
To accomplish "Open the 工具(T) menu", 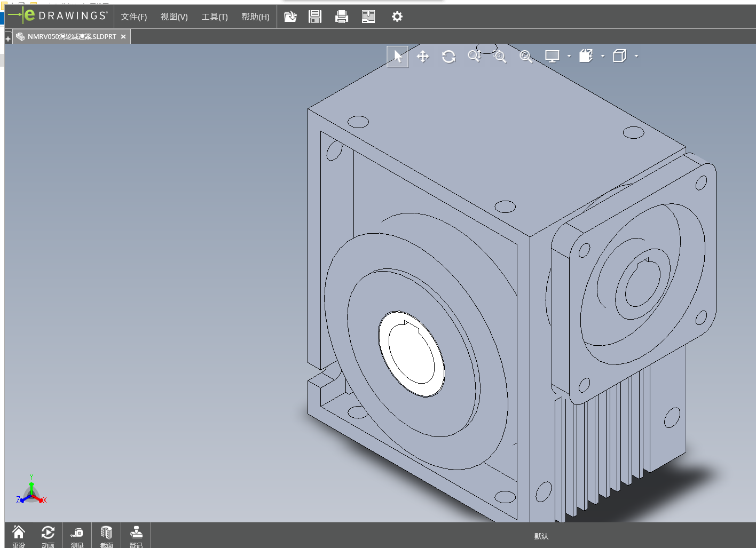I will pos(215,17).
